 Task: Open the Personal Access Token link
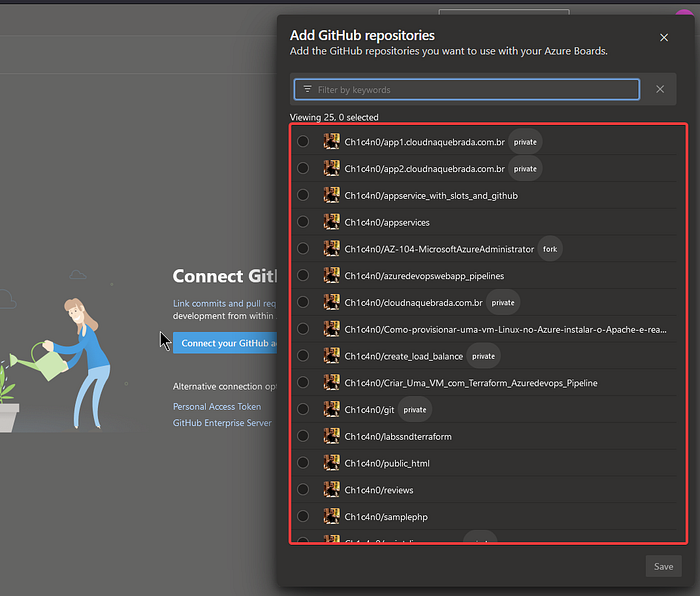(217, 406)
